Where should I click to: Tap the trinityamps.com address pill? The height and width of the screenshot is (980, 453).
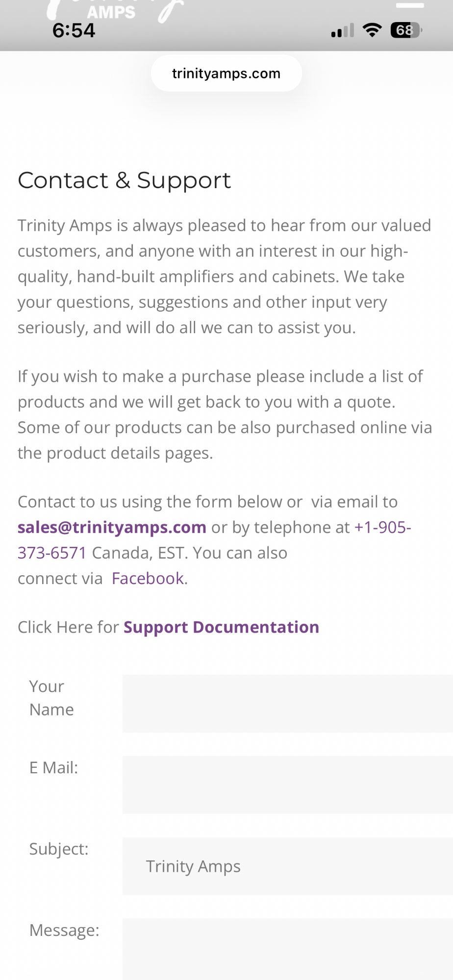[226, 73]
